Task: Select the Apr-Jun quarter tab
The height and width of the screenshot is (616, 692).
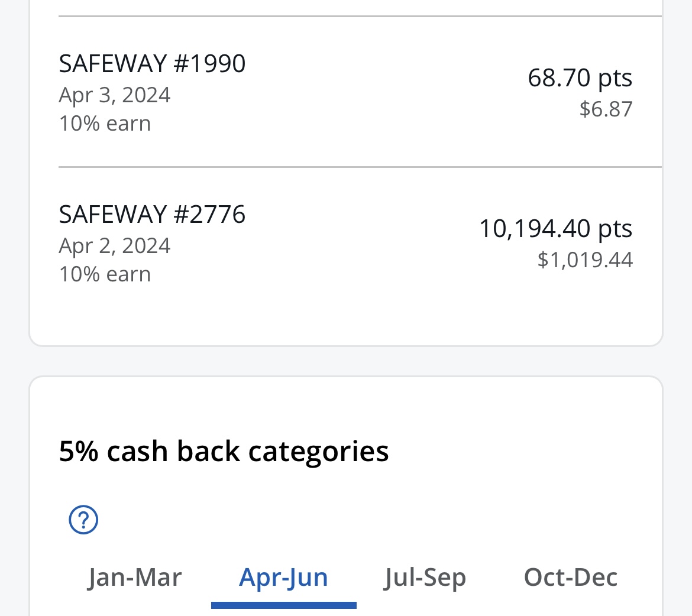Action: click(283, 577)
